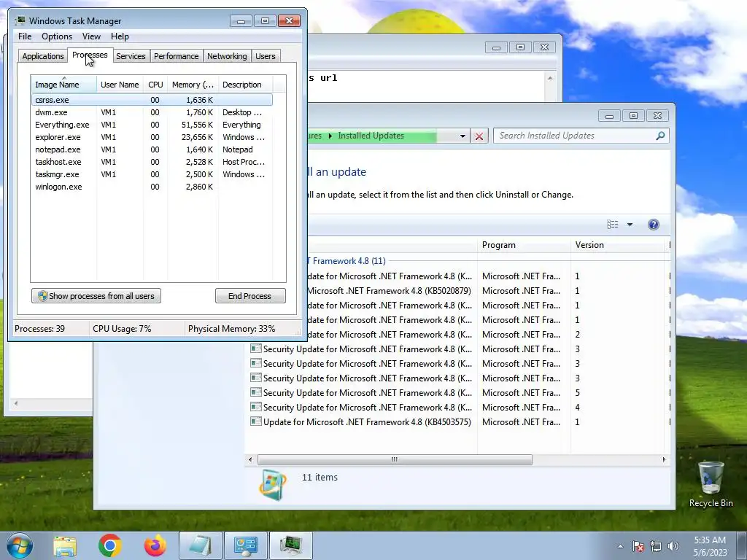Select Security Update with version 5
Viewport: 747px width, 560px height.
click(460, 393)
